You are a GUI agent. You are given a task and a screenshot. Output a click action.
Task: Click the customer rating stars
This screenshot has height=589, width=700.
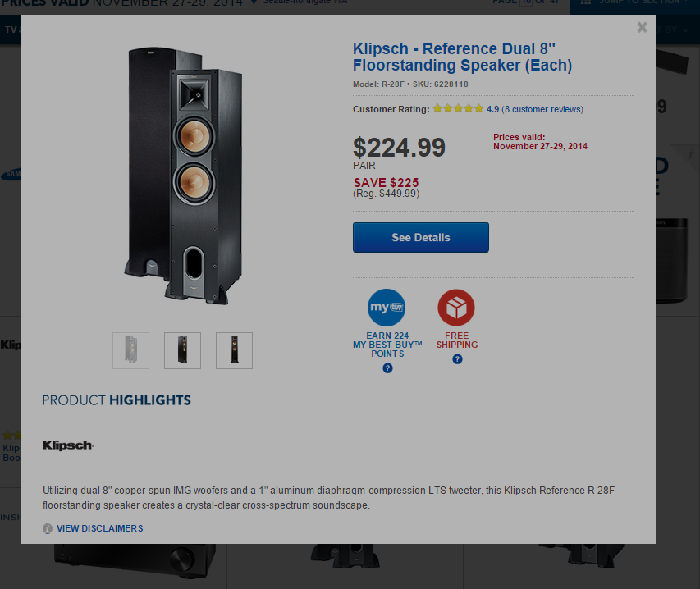pos(458,108)
